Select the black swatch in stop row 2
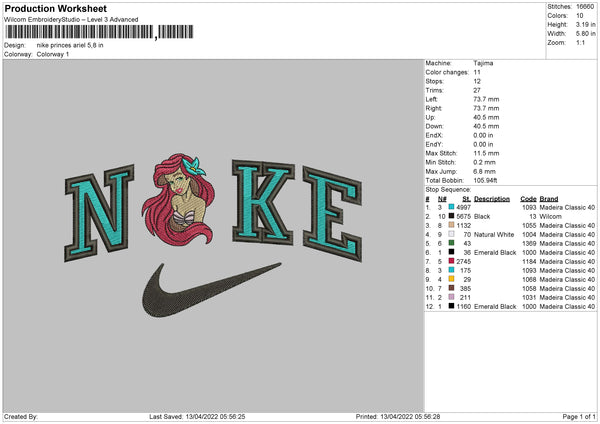The height and width of the screenshot is (424, 600). pos(452,216)
